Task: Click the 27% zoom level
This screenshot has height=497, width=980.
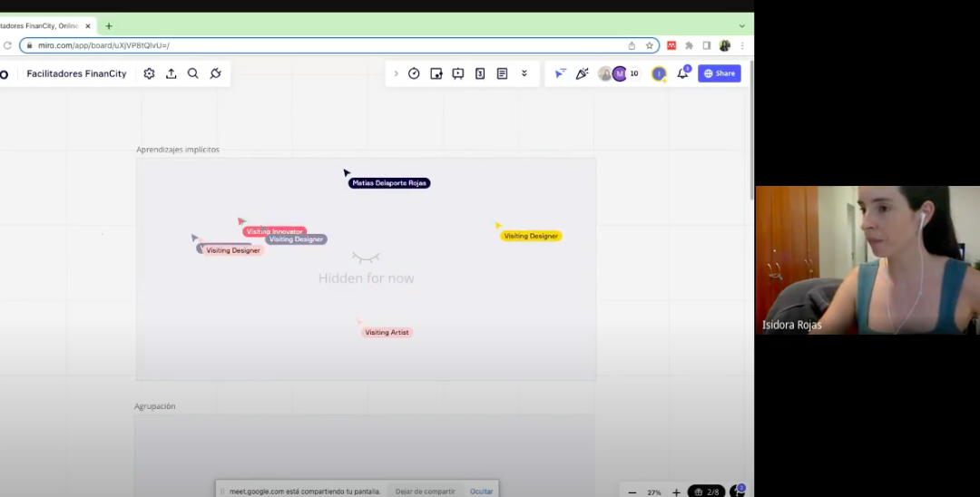Action: click(653, 492)
